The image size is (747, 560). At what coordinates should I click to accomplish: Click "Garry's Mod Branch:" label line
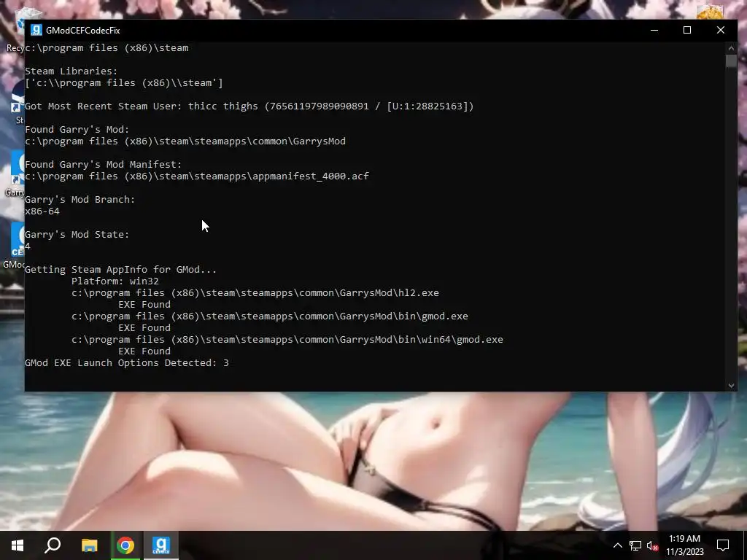coord(80,200)
